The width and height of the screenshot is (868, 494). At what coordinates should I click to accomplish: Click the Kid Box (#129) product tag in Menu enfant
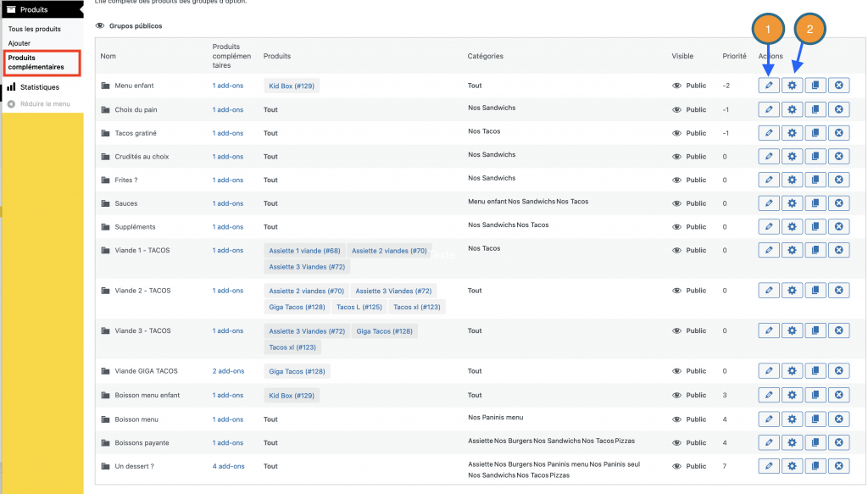coord(292,86)
